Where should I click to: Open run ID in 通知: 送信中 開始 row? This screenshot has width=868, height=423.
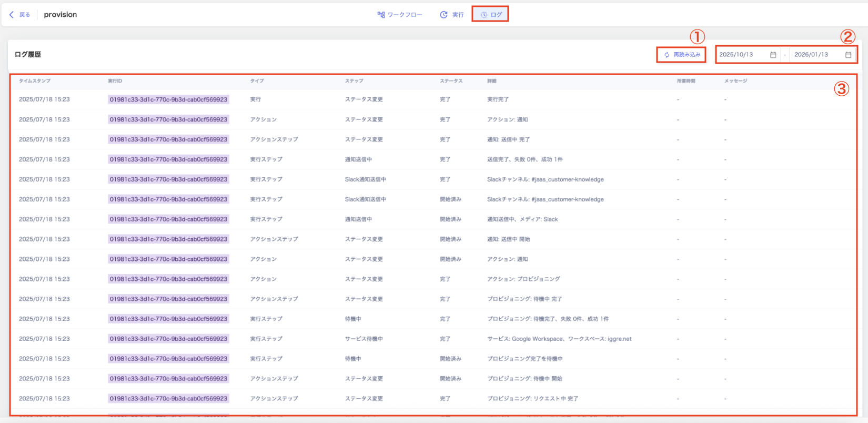pos(168,239)
